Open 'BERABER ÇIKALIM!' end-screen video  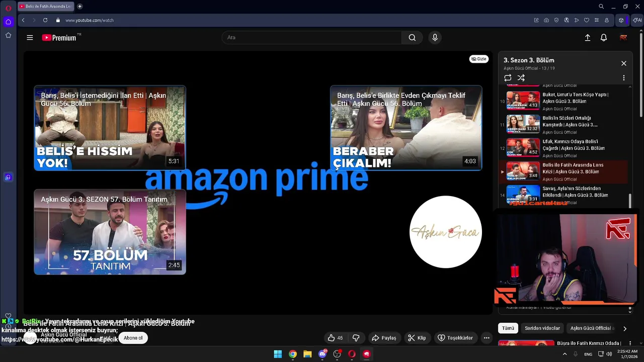coord(406,128)
